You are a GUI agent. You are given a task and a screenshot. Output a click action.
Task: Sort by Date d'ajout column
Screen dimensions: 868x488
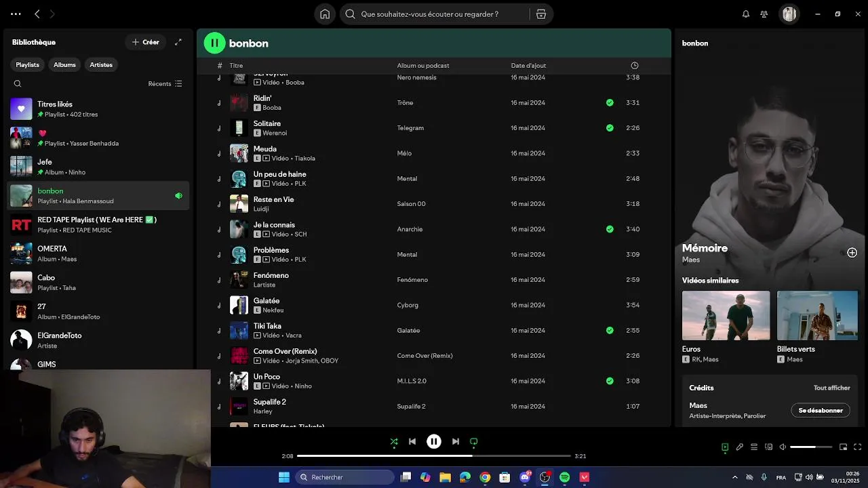pos(528,66)
